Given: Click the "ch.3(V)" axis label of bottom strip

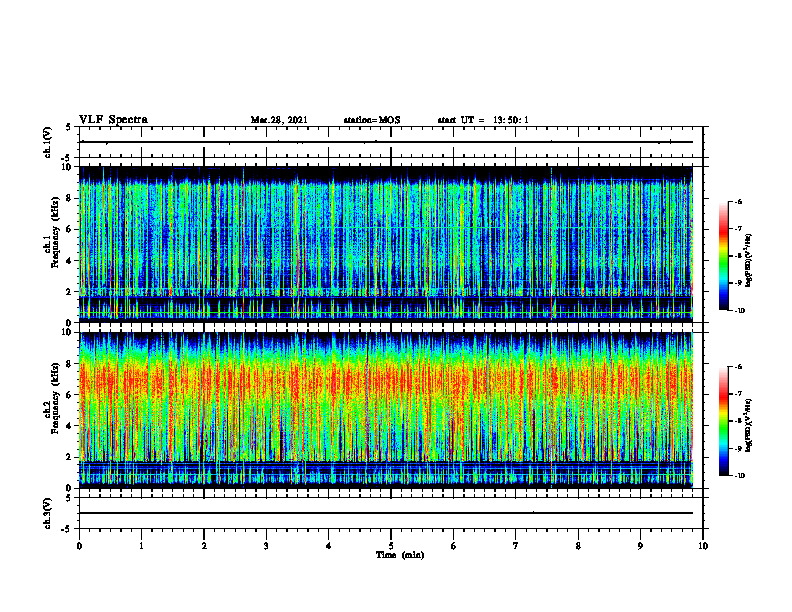Looking at the screenshot, I should tap(47, 513).
